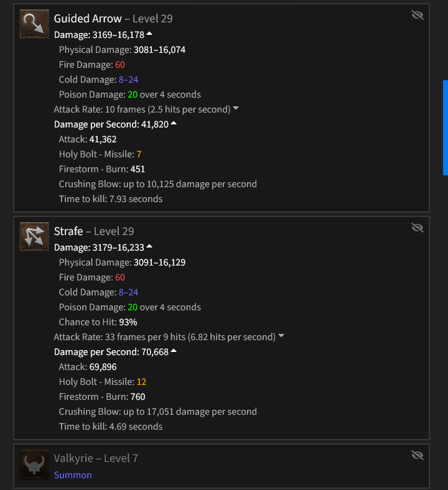The image size is (448, 490).
Task: Expand Strafe attack rate details
Action: (x=281, y=336)
